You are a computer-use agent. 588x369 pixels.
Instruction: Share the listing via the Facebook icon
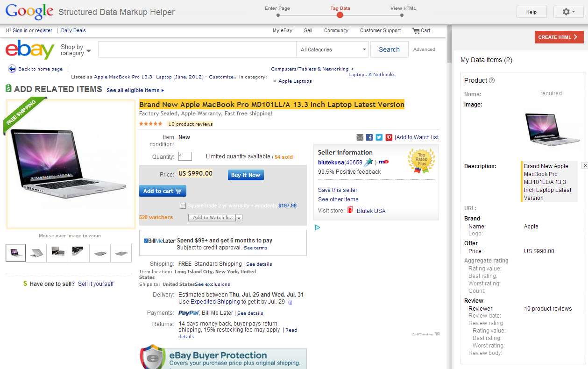(x=369, y=137)
